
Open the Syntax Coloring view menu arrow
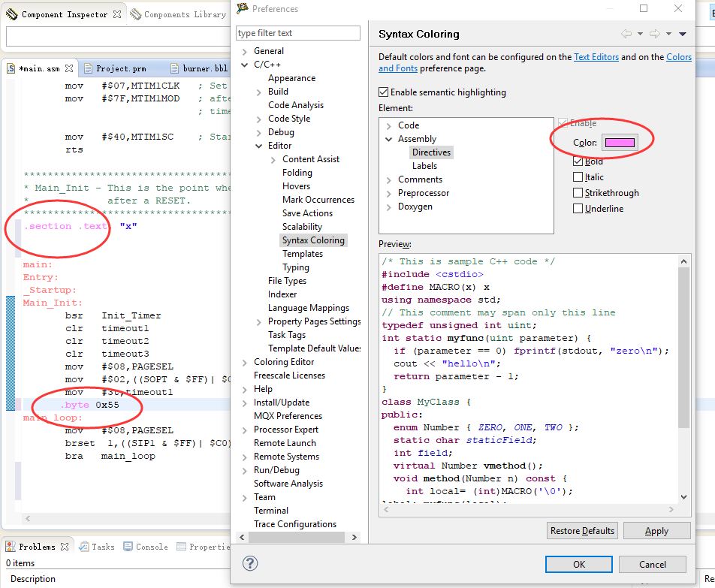(683, 34)
